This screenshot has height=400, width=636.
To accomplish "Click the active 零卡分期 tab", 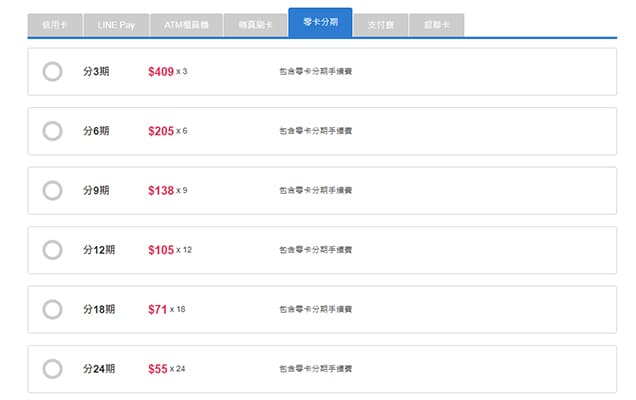I will (320, 22).
